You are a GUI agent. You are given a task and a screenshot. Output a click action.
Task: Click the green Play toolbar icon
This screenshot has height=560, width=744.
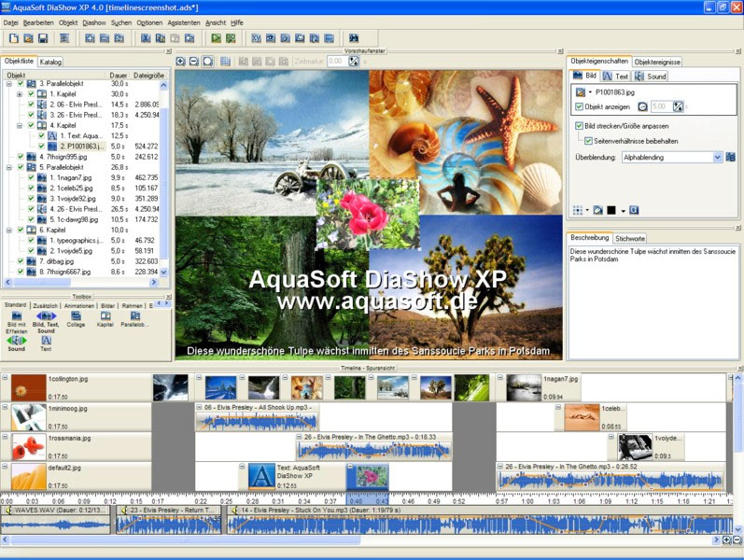point(216,38)
